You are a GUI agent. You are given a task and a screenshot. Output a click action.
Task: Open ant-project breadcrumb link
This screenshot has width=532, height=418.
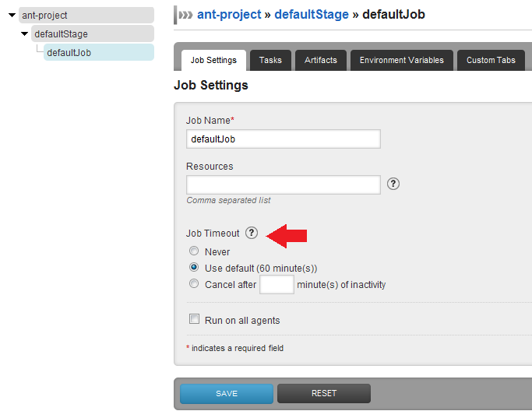229,15
